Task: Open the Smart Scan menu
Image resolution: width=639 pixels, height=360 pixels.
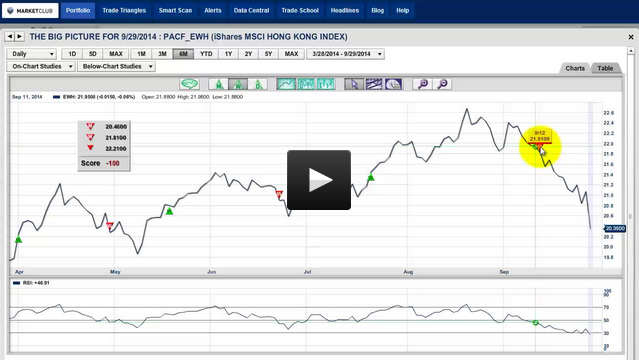Action: tap(175, 10)
